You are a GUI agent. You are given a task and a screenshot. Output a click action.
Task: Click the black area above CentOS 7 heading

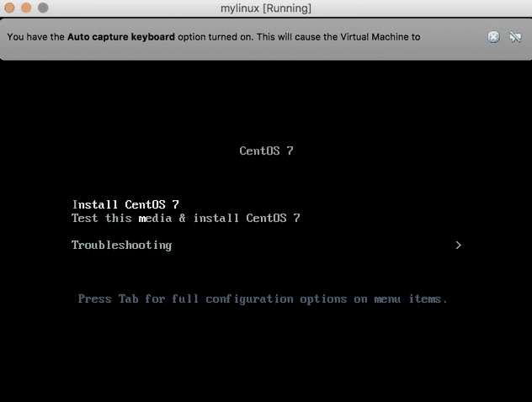click(x=266, y=101)
